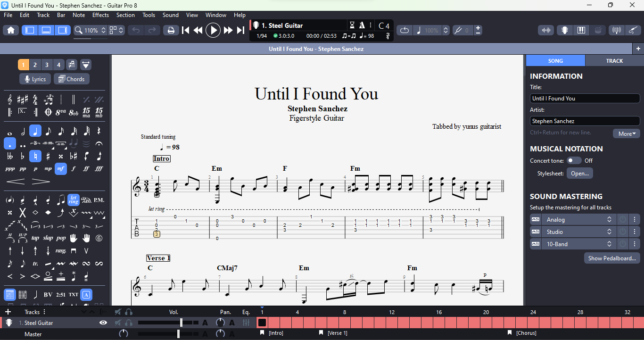Apply the flat accidental
Screen dimensions: 644x340
pyautogui.click(x=23, y=156)
